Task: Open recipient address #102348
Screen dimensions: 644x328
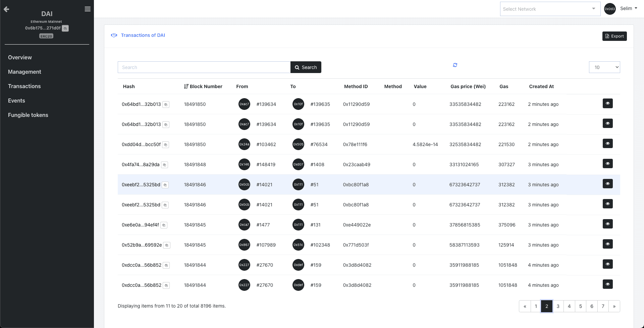Action: point(320,245)
